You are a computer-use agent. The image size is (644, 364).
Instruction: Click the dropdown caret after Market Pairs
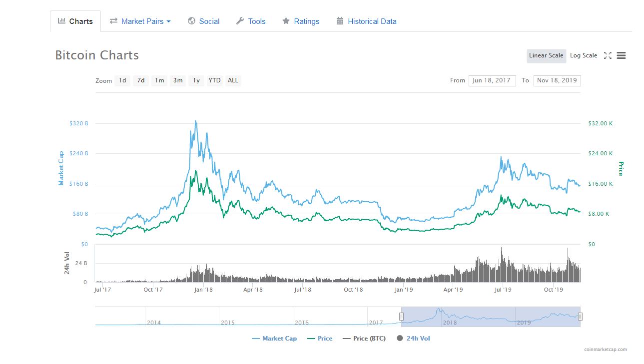click(168, 21)
